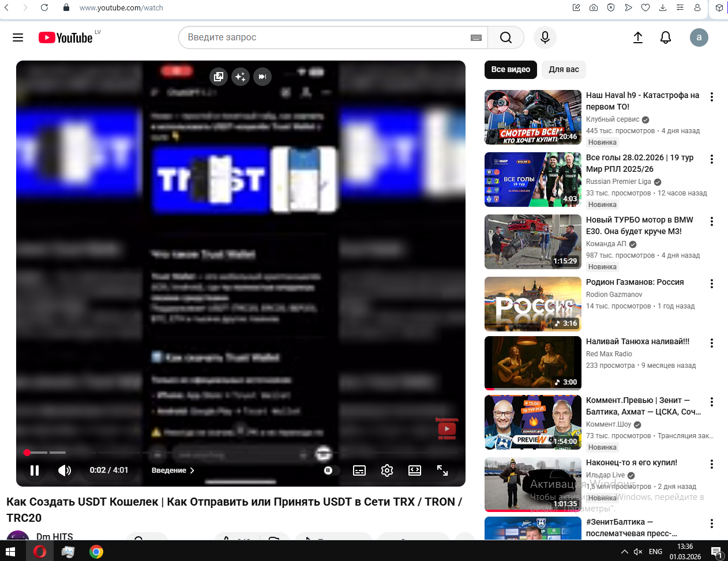Select the "Для вас" filter chip
This screenshot has height=561, width=728.
coord(564,70)
